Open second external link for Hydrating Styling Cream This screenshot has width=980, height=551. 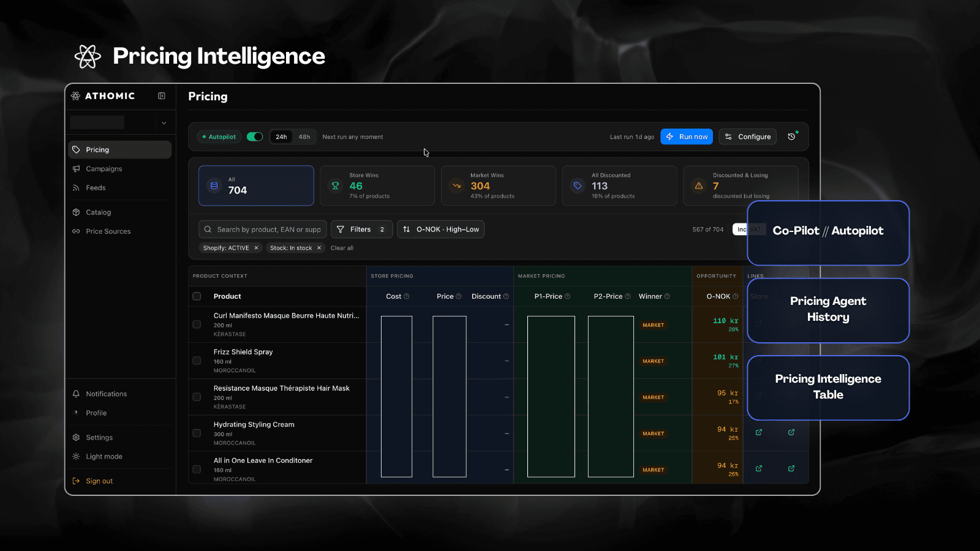tap(791, 432)
